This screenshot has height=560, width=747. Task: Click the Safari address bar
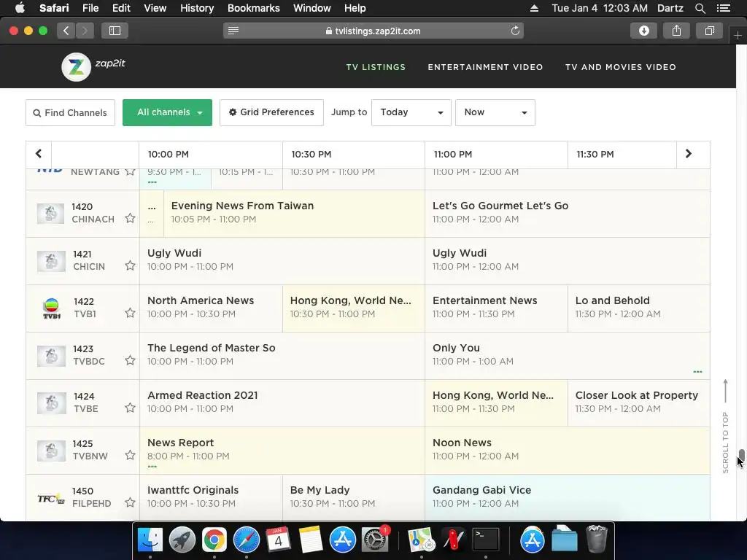tap(373, 31)
